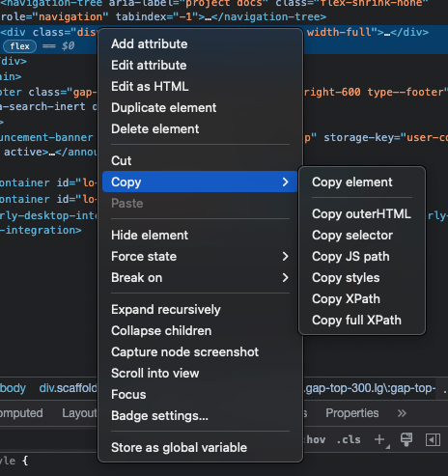
Task: Select Copy outerHTML
Action: 361,214
